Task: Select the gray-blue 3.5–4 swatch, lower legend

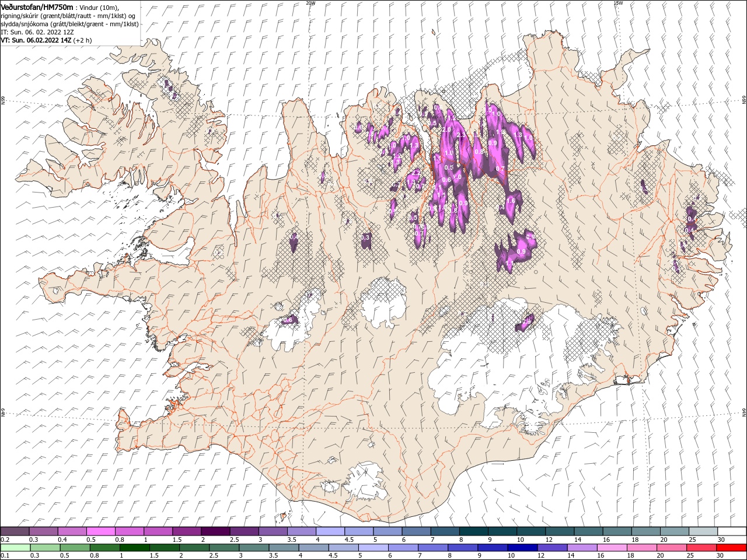Action: click(x=284, y=548)
